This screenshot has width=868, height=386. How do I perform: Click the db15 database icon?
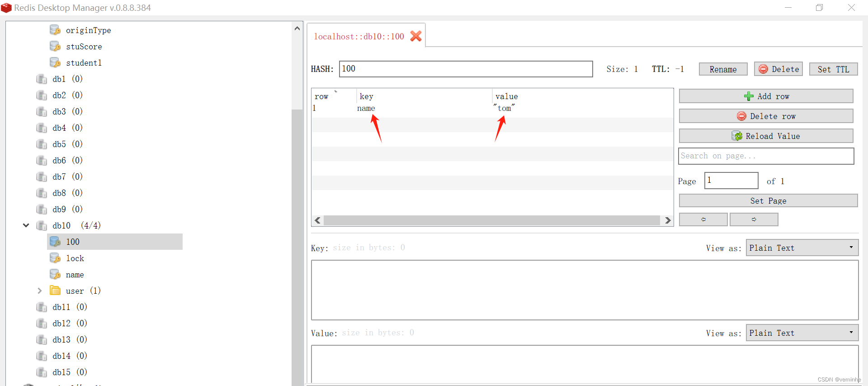[x=42, y=372]
